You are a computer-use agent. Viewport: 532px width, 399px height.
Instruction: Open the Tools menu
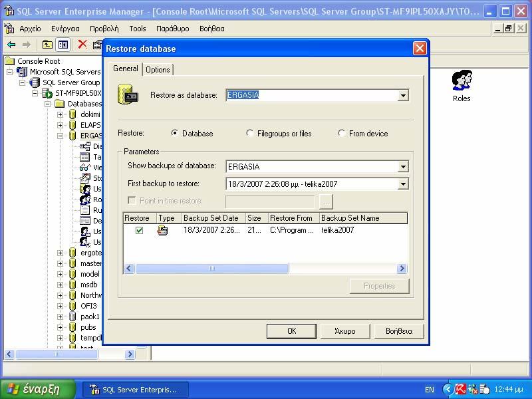tap(138, 29)
